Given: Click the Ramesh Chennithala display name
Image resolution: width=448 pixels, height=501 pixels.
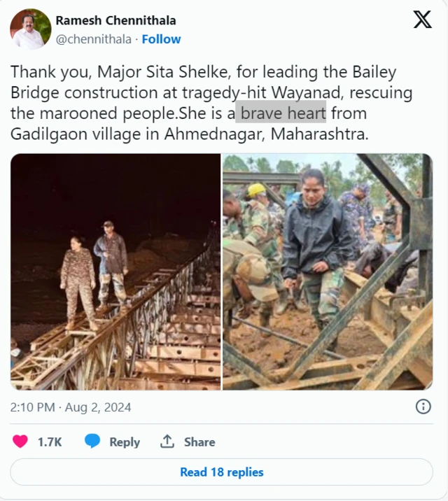Looking at the screenshot, I should point(115,20).
